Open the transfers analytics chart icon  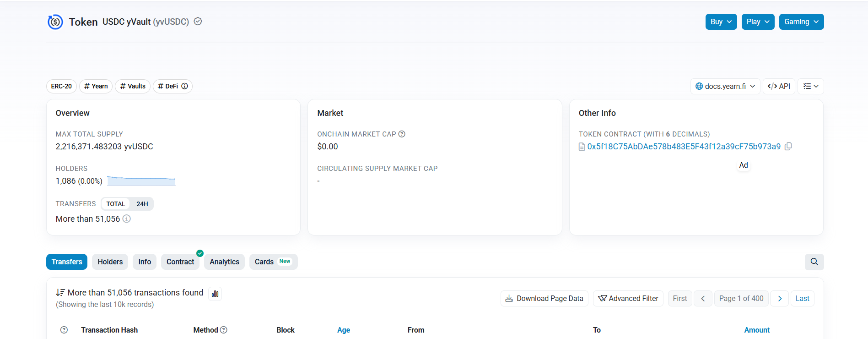pos(215,294)
